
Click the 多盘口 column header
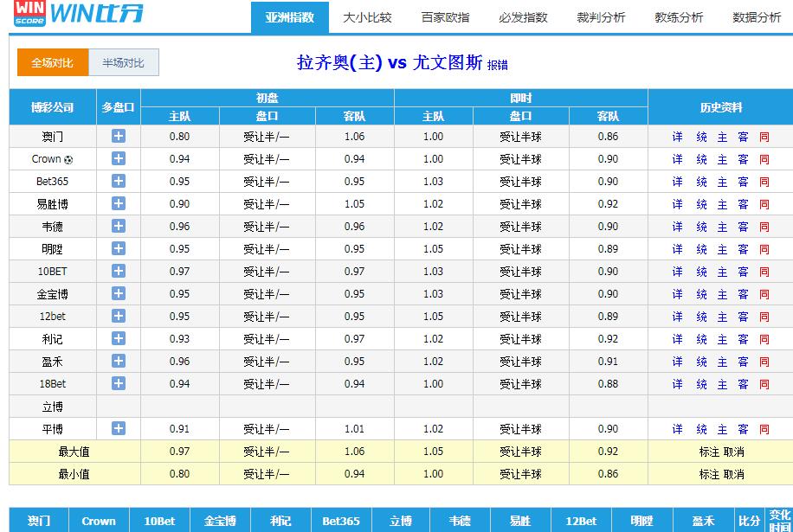[x=119, y=107]
